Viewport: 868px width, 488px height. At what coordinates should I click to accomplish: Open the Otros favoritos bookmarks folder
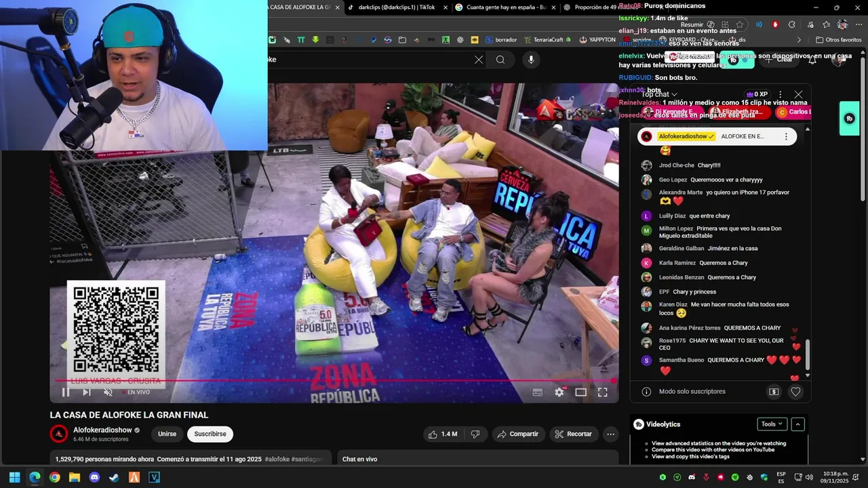[x=838, y=40]
